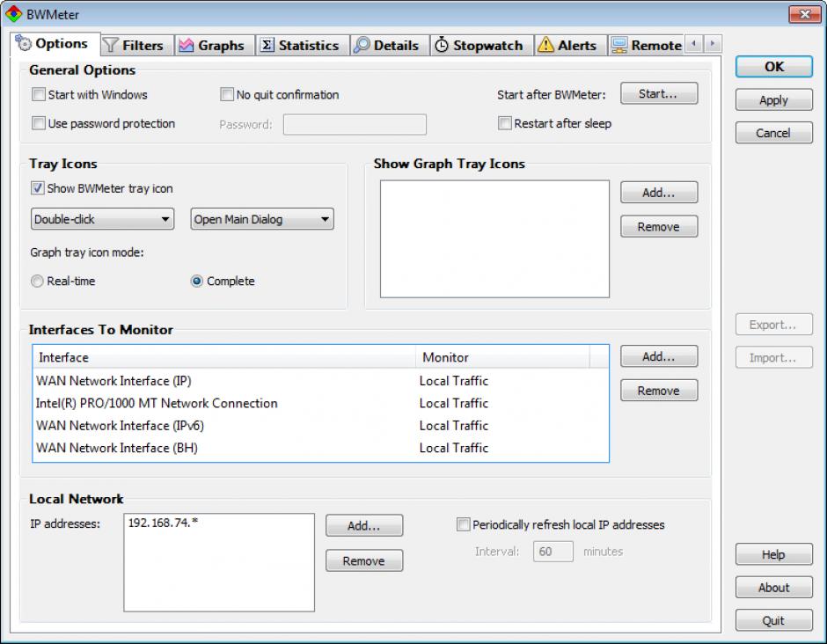Image resolution: width=827 pixels, height=644 pixels.
Task: Open the Details tab
Action: 390,46
